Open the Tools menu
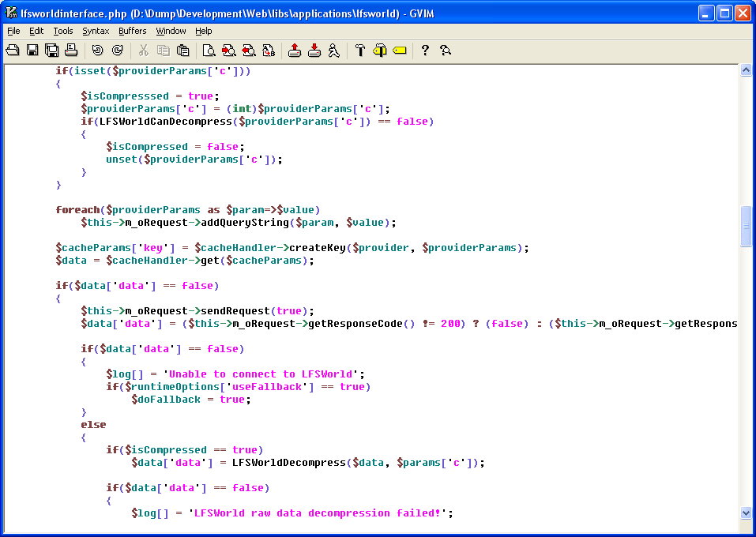756x537 pixels. (62, 31)
